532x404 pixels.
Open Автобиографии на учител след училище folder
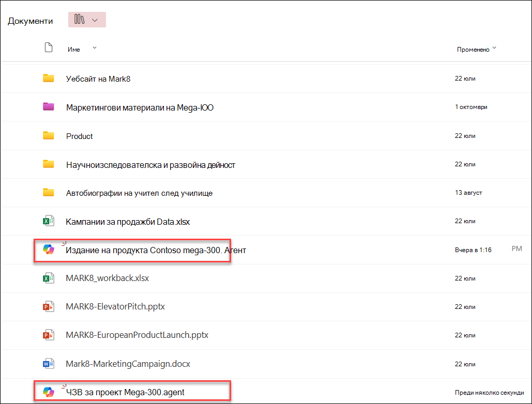click(x=139, y=193)
